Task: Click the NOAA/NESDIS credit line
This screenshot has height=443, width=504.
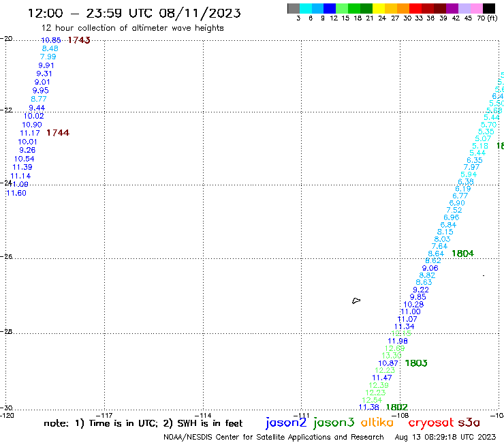Action: pyautogui.click(x=274, y=437)
